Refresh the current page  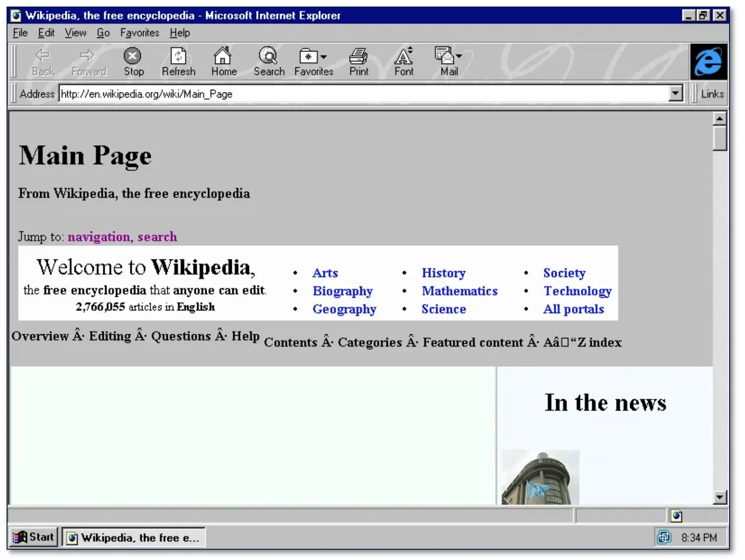click(x=178, y=62)
